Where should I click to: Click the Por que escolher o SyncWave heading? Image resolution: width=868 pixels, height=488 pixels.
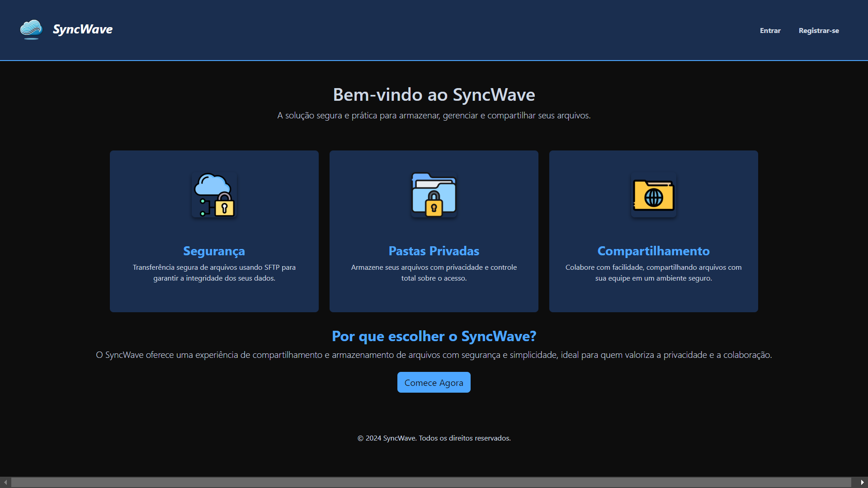click(434, 336)
